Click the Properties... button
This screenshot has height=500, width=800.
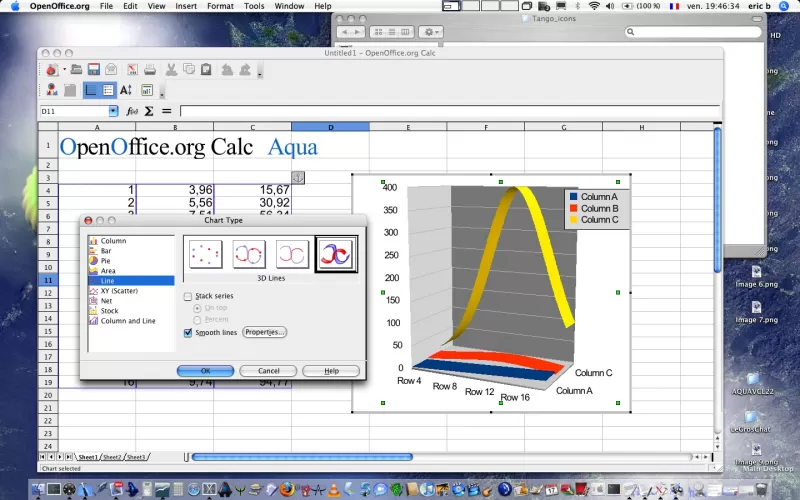coord(264,332)
